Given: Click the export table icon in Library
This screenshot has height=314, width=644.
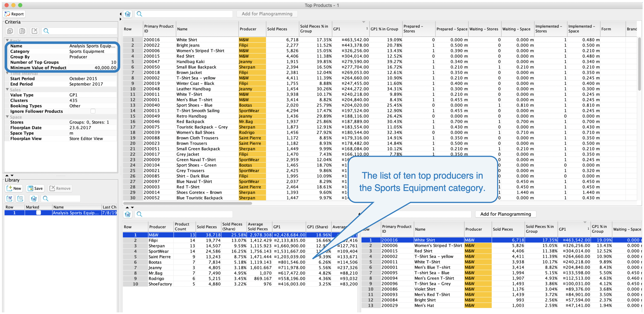Looking at the screenshot, I should (33, 199).
